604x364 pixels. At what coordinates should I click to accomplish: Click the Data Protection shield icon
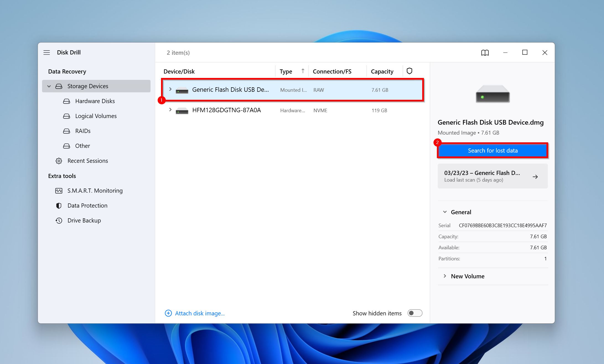click(x=59, y=206)
